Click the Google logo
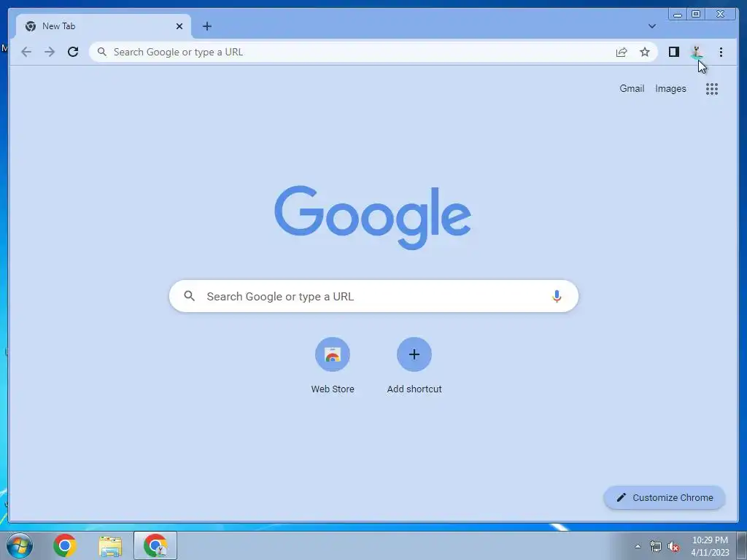This screenshot has height=560, width=747. click(x=373, y=217)
